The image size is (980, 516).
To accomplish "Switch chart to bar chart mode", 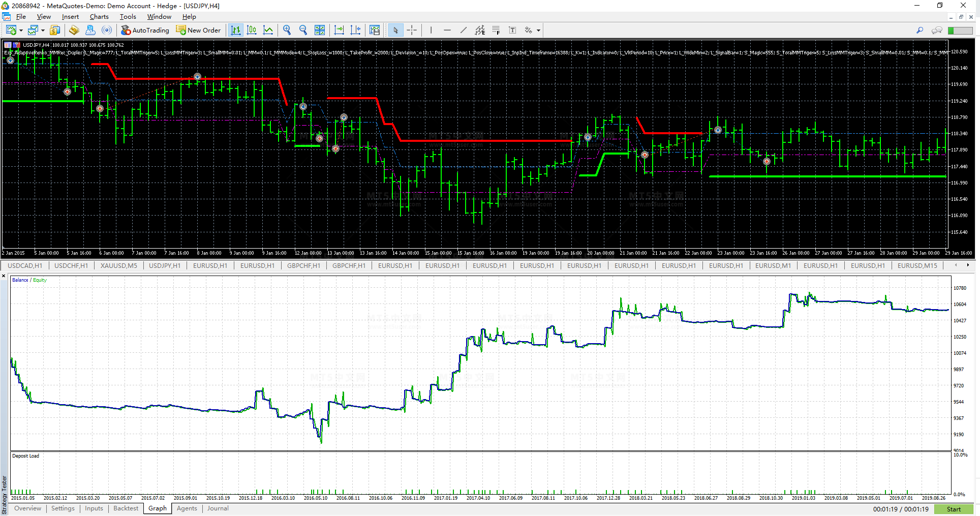I will (x=235, y=30).
